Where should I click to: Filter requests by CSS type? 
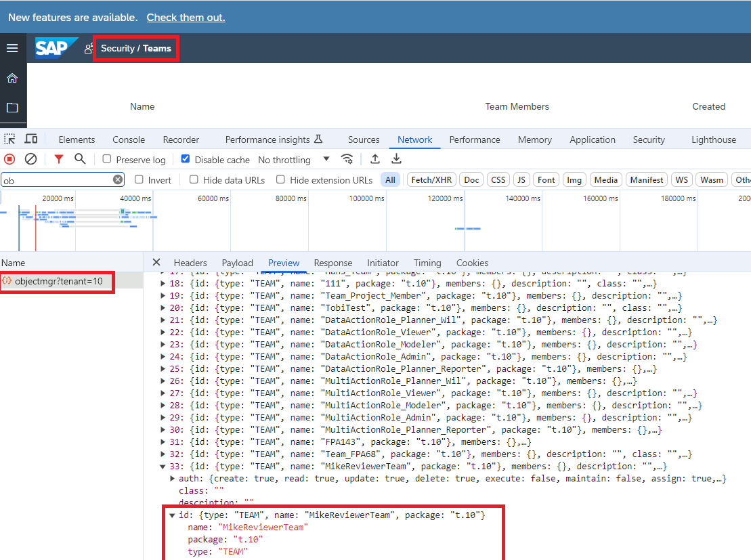[x=498, y=179]
